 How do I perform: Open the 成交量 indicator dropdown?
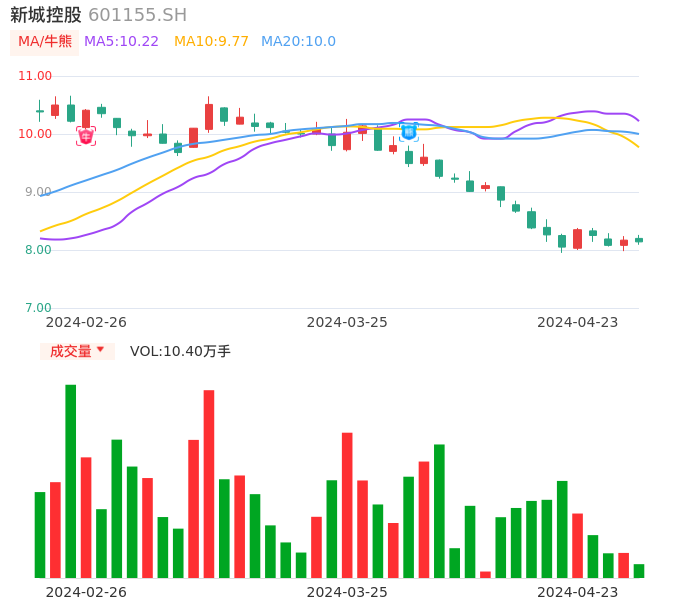coord(77,351)
